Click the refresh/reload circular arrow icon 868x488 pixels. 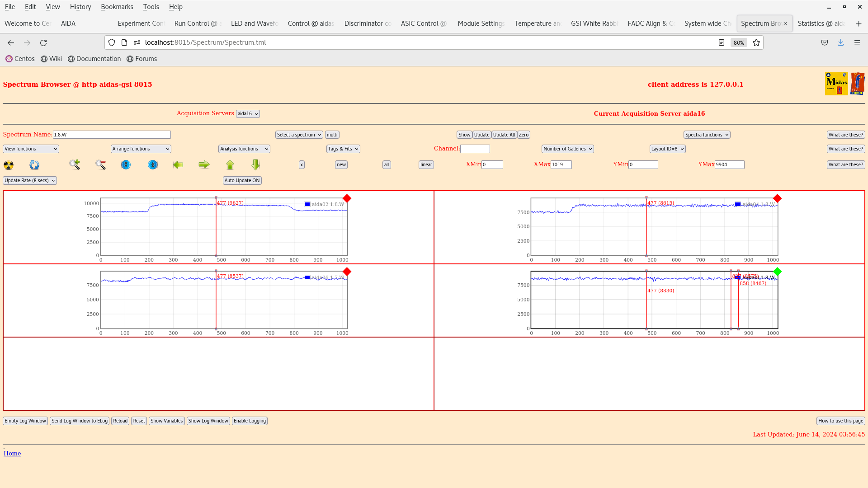pyautogui.click(x=43, y=42)
